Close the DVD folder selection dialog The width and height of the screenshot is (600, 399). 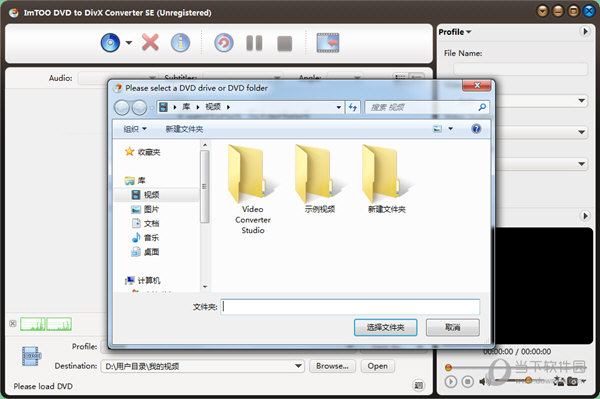point(476,86)
